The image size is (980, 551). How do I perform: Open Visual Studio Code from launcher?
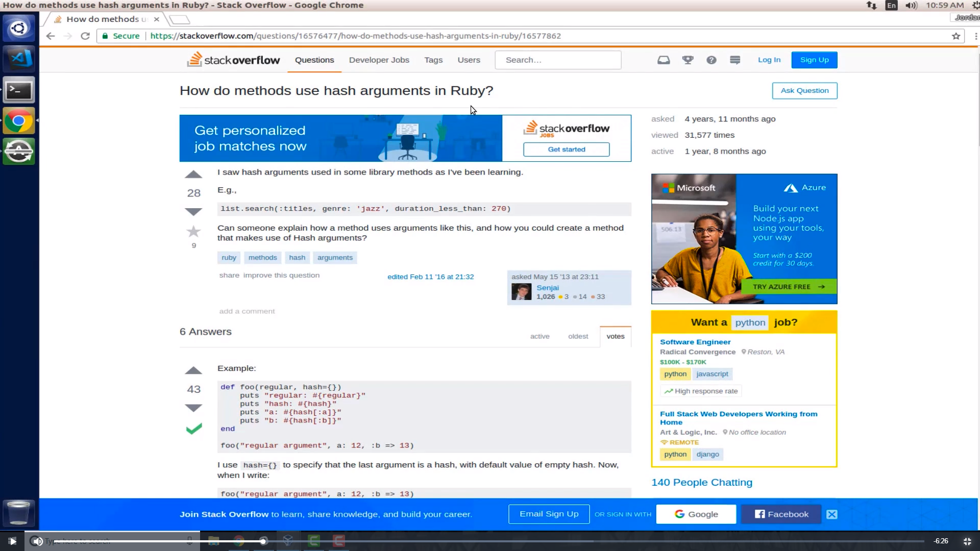[x=19, y=59]
